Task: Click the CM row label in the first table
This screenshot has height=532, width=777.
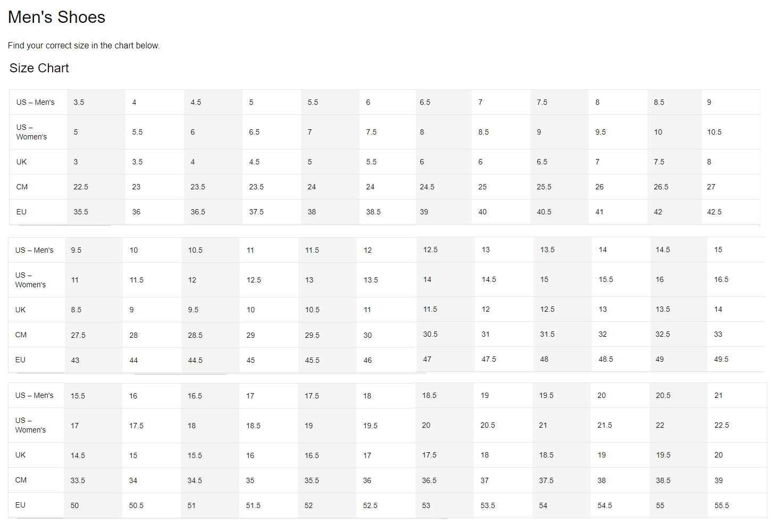Action: tap(22, 187)
